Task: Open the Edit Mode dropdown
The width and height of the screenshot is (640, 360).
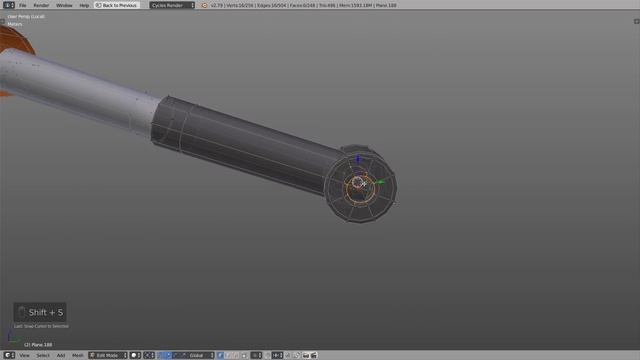Action: tap(108, 356)
